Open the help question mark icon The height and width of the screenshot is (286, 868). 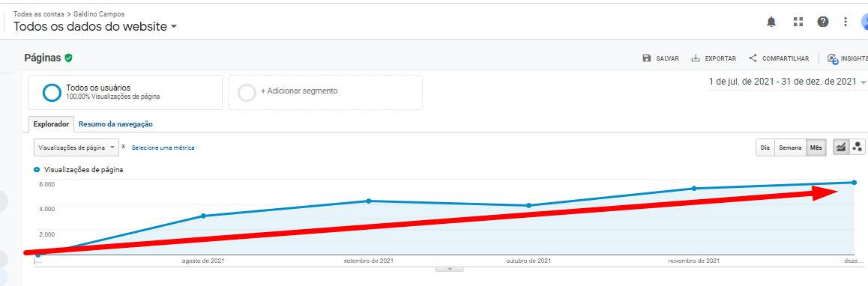tap(823, 22)
